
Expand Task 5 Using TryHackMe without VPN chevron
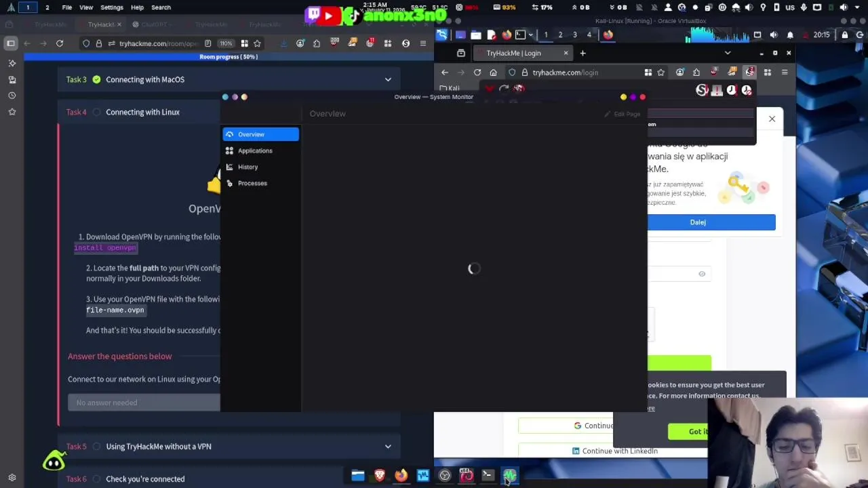[x=388, y=446]
